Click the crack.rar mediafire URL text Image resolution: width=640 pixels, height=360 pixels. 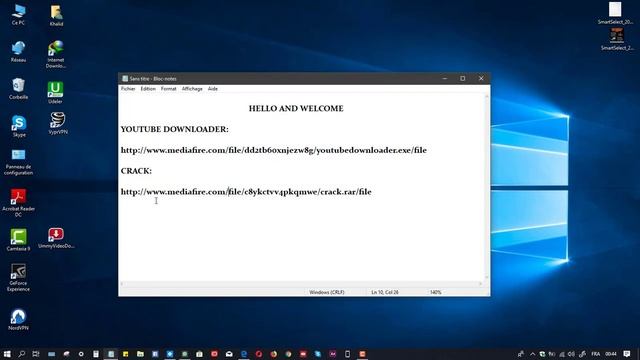[x=246, y=192]
